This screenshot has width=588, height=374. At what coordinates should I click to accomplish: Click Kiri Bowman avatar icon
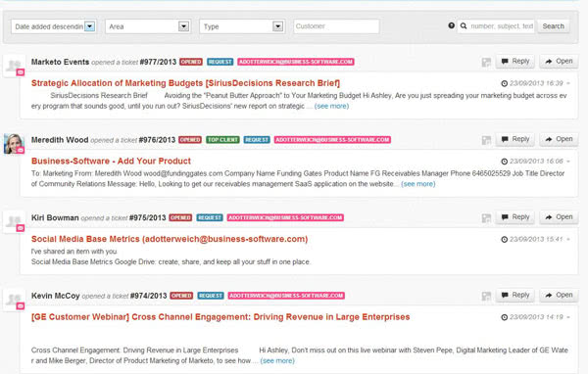click(x=15, y=221)
